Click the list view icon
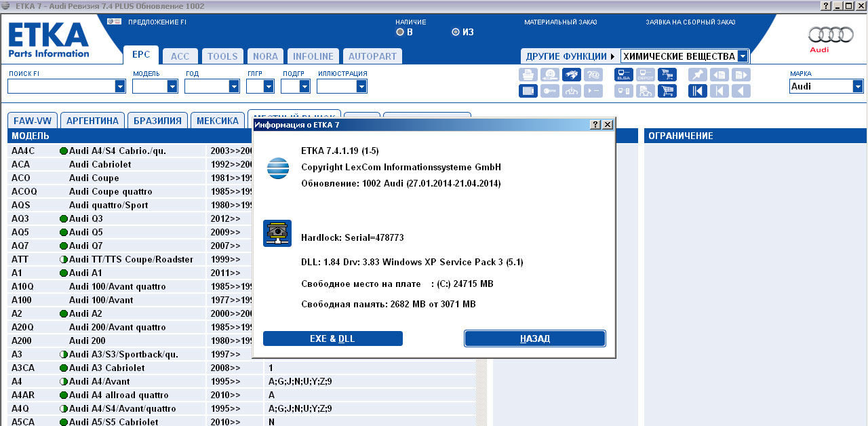The width and height of the screenshot is (868, 426). tap(528, 91)
